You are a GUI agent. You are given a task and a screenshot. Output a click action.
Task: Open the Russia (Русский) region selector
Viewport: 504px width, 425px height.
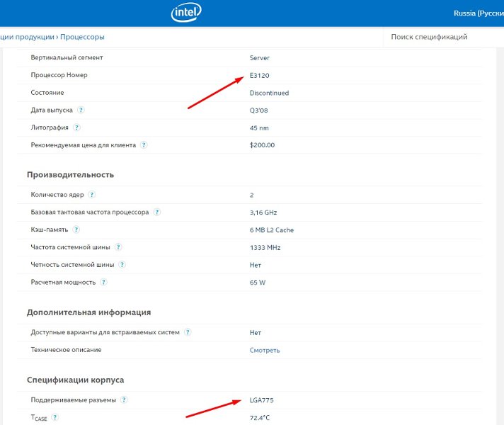(478, 13)
